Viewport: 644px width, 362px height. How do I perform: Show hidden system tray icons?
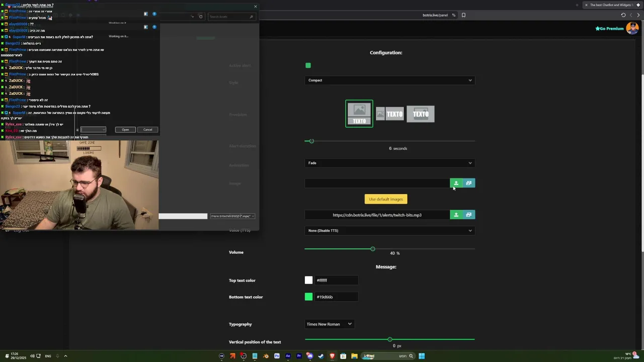pyautogui.click(x=65, y=356)
